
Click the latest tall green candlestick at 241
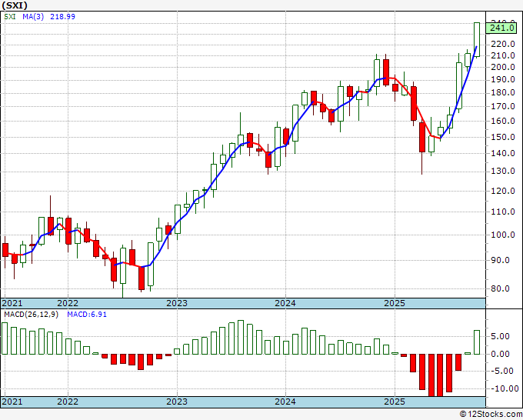tap(477, 40)
